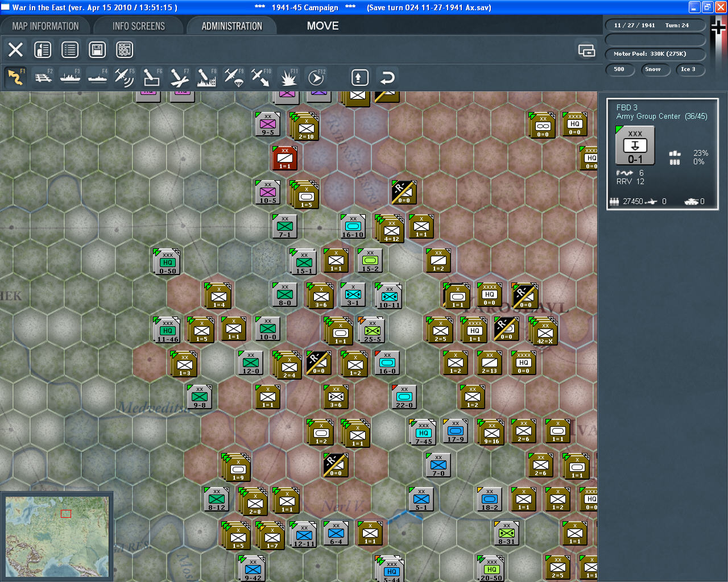Image resolution: width=728 pixels, height=582 pixels.
Task: Switch to the MAP INFORMATION tab
Action: pyautogui.click(x=45, y=26)
